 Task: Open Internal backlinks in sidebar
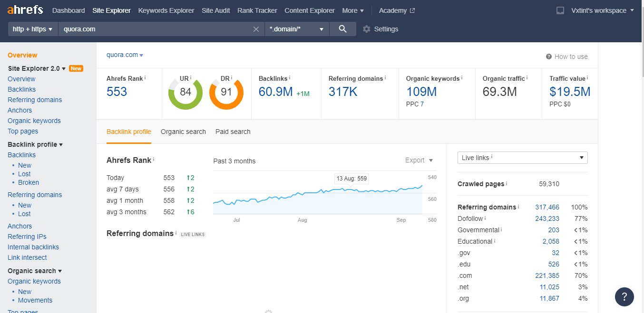click(x=33, y=247)
